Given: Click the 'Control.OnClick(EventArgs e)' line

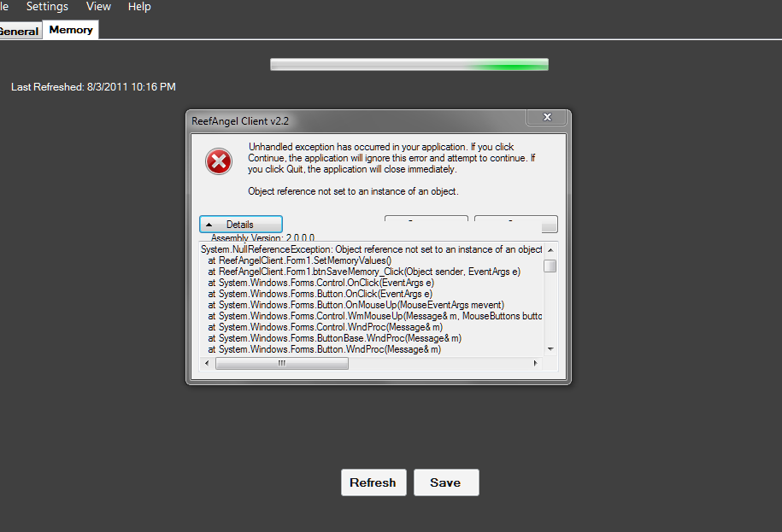Looking at the screenshot, I should (x=321, y=283).
